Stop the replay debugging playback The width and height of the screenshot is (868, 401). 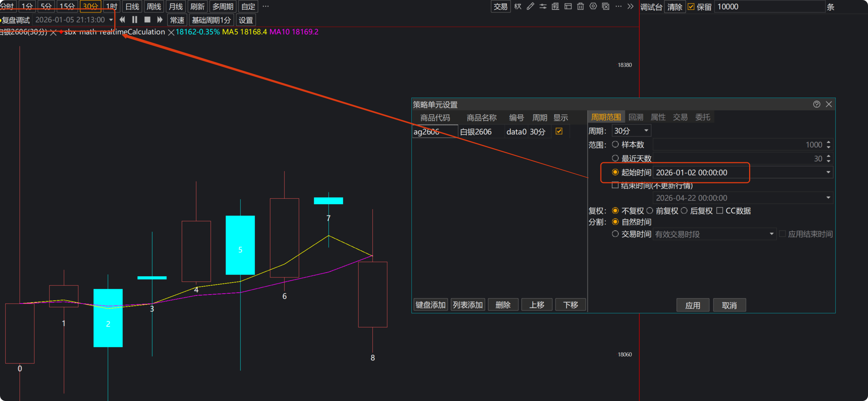click(147, 20)
